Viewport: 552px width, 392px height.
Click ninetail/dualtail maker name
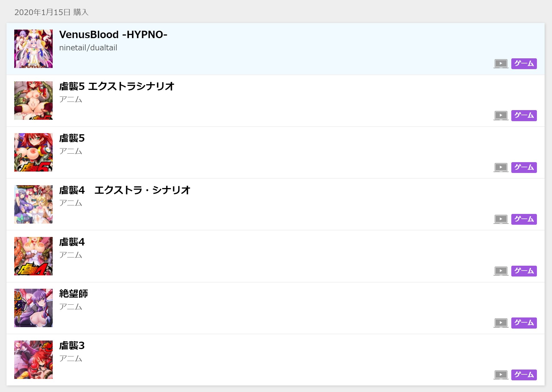coord(88,48)
